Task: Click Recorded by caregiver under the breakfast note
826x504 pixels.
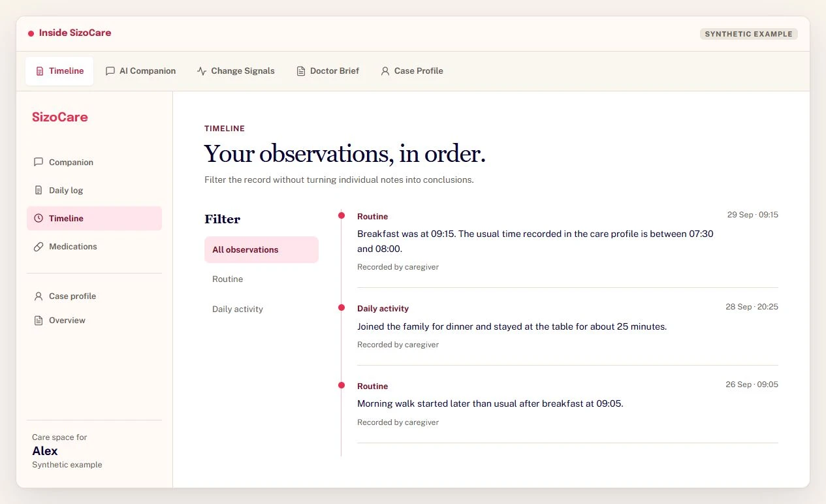Action: (398, 266)
